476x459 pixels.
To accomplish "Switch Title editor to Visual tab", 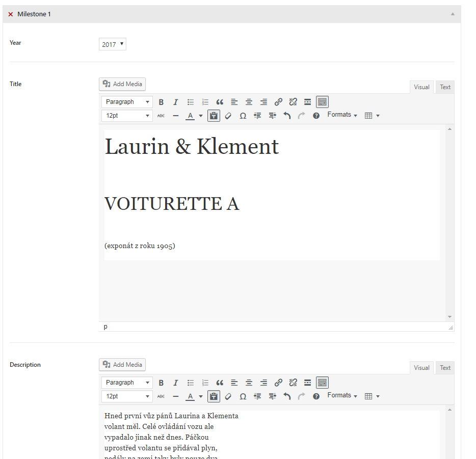I will point(421,87).
